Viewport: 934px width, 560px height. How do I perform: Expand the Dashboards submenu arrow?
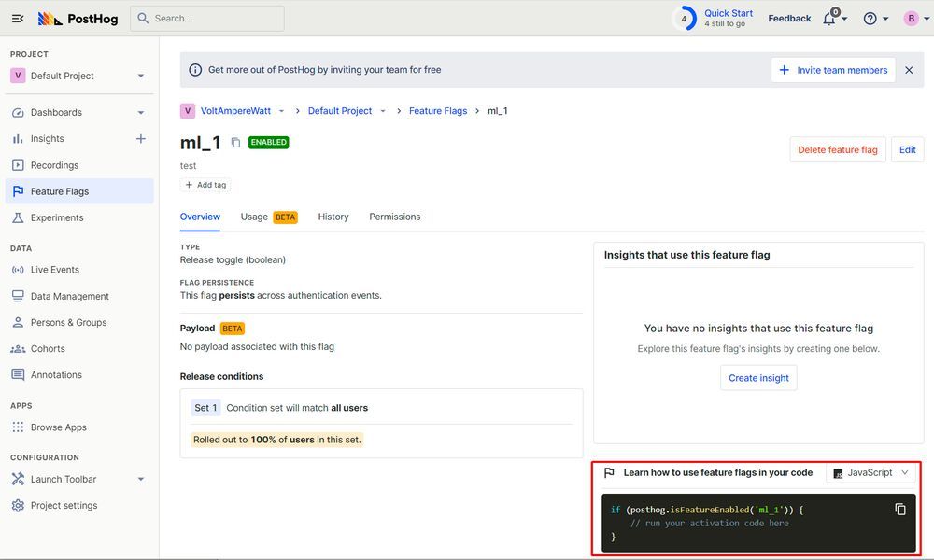point(141,113)
